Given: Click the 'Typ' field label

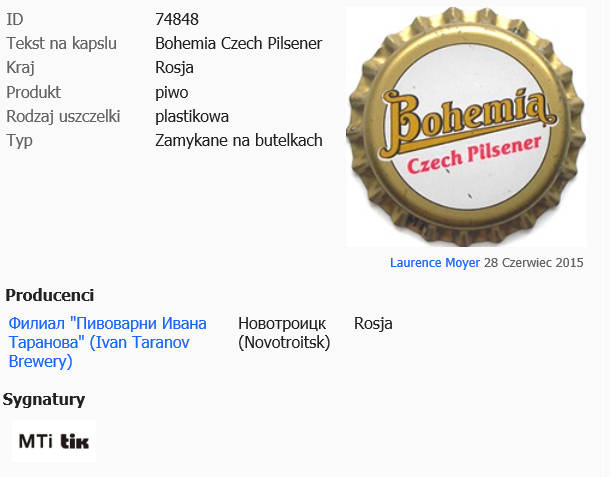Looking at the screenshot, I should 20,140.
